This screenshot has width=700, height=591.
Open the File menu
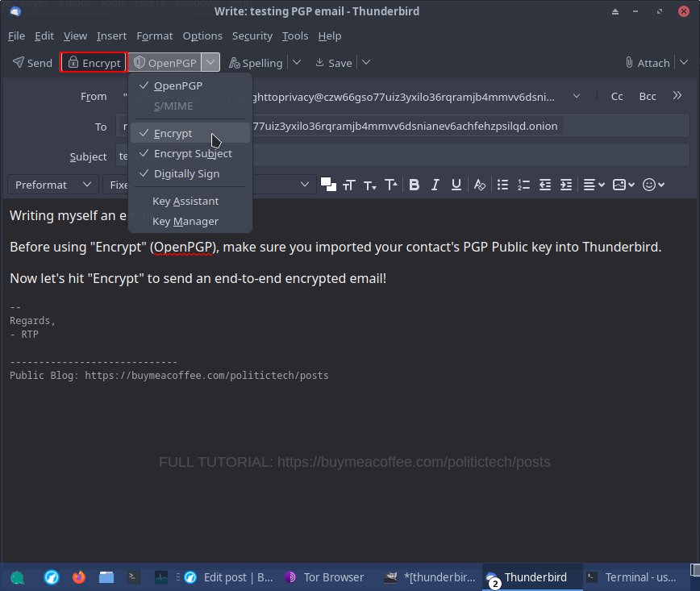click(x=16, y=35)
